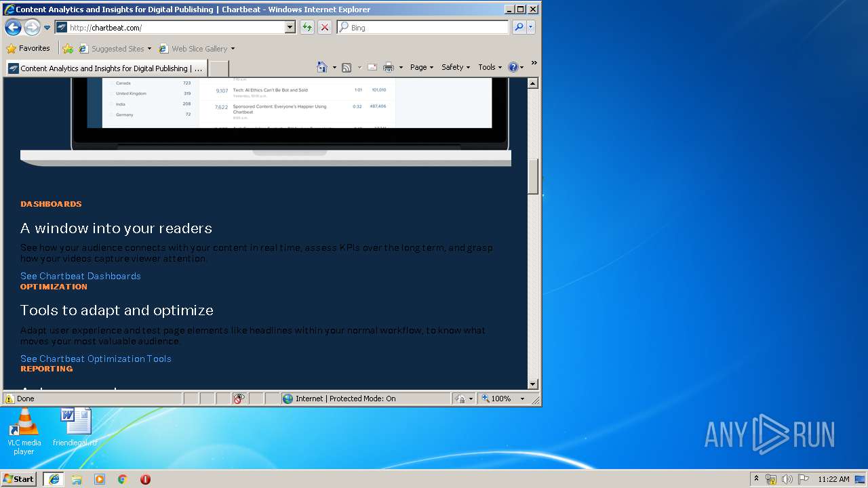Go back with the Back arrow button
Viewport: 868px width, 488px height.
(13, 28)
